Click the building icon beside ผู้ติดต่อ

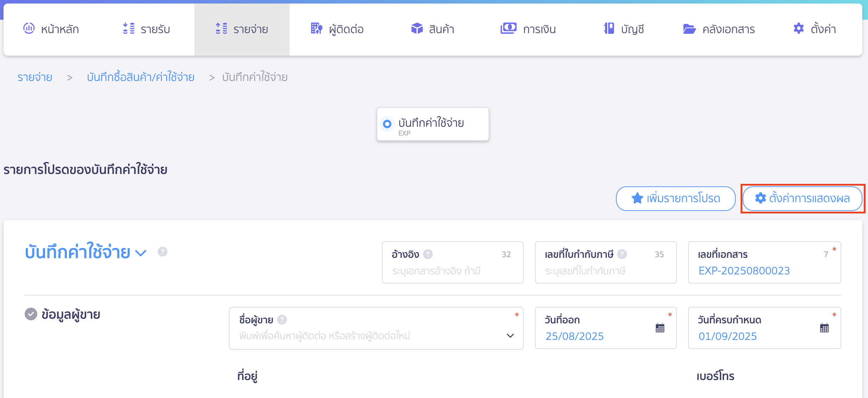coord(316,28)
